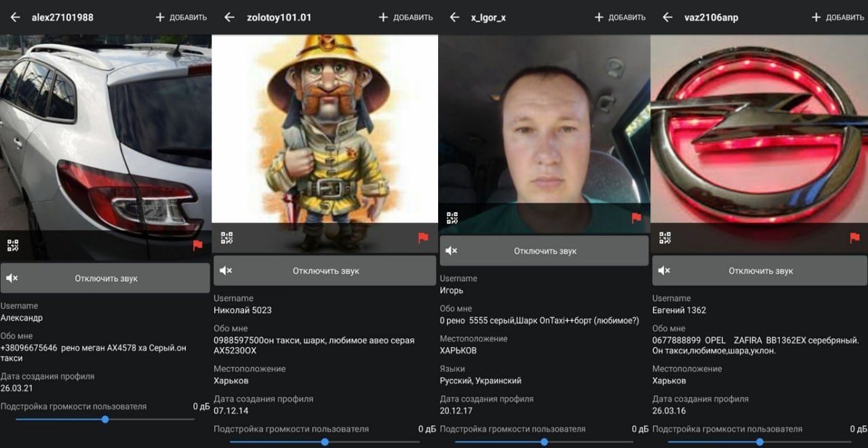Tap the red flag on vaz2106anp's Opel photo
868x448 pixels.
(854, 238)
